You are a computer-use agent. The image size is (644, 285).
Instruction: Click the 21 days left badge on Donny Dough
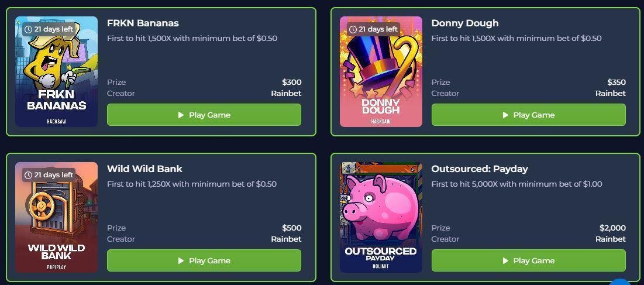373,29
